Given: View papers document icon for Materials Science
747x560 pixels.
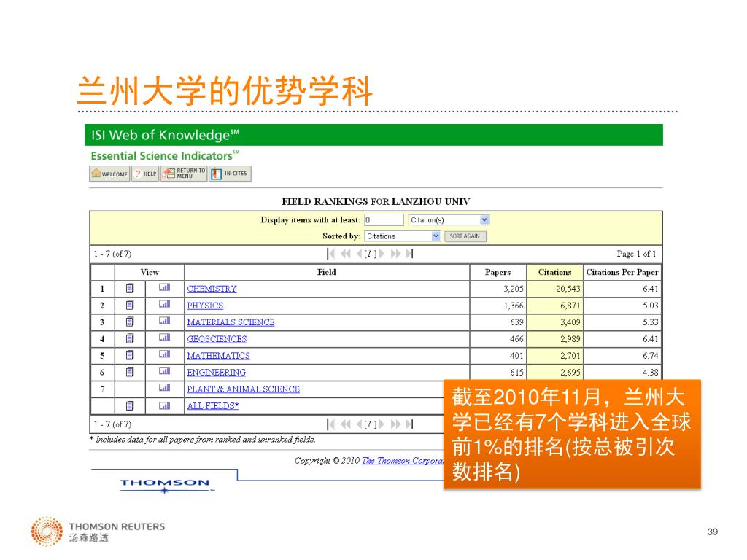Looking at the screenshot, I should tap(130, 322).
